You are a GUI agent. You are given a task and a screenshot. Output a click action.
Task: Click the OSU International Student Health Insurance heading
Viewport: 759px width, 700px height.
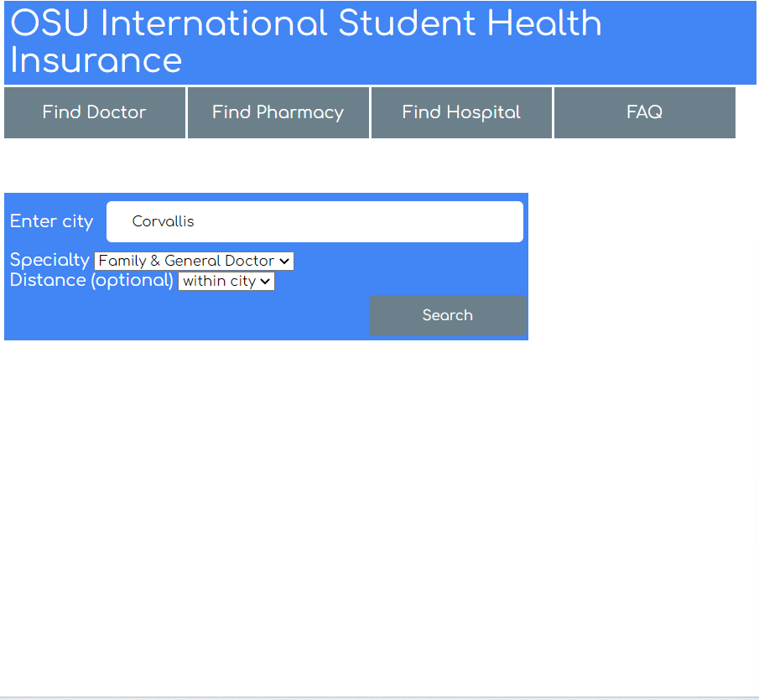click(x=305, y=42)
